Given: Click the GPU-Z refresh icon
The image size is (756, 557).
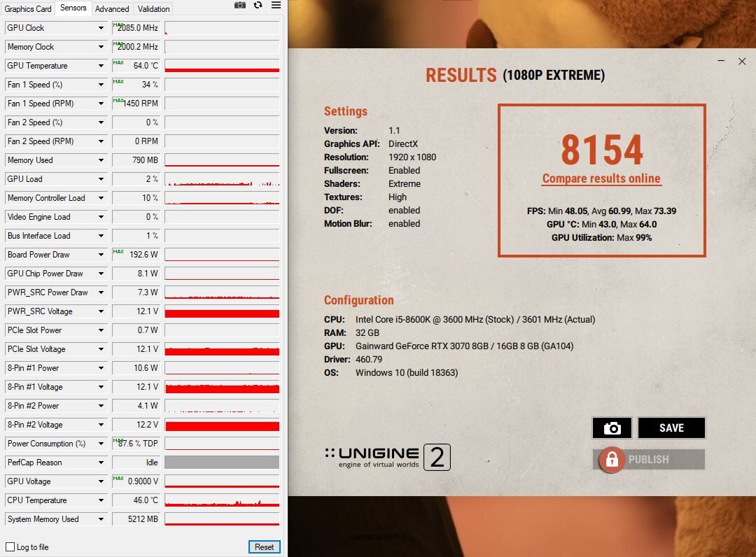Looking at the screenshot, I should tap(258, 6).
